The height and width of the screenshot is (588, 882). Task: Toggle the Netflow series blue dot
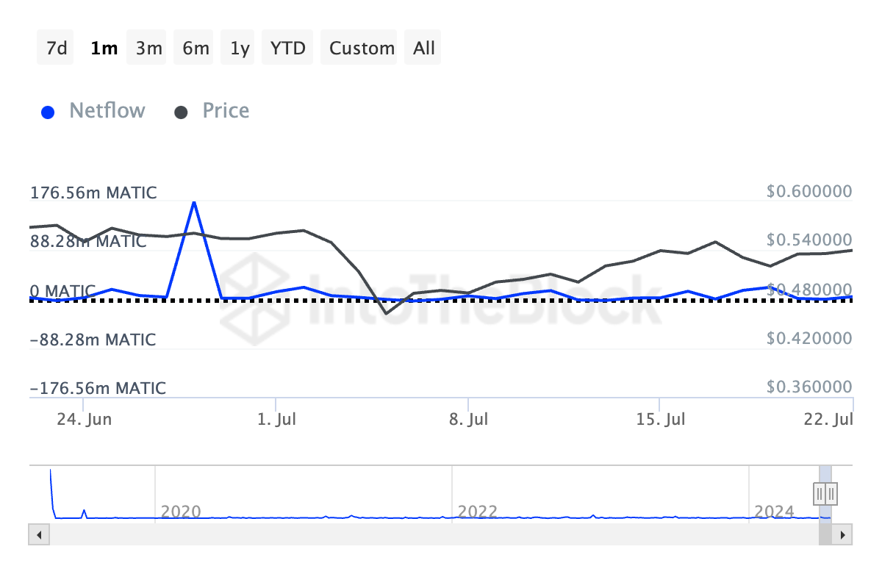49,112
